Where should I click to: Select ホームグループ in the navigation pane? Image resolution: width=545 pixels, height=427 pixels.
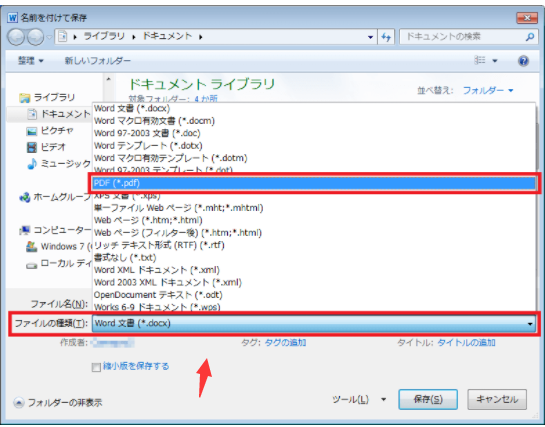pyautogui.click(x=55, y=197)
